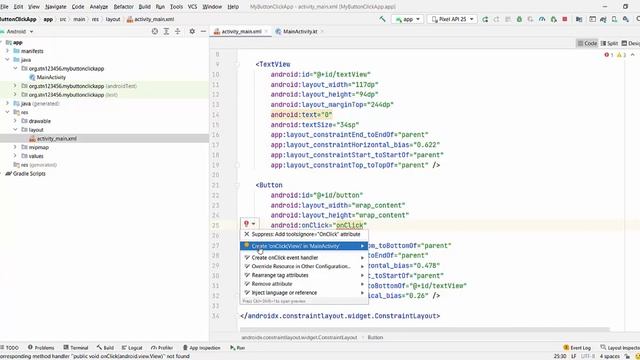Expand the values folder
This screenshot has height=360, width=640.
15,156
